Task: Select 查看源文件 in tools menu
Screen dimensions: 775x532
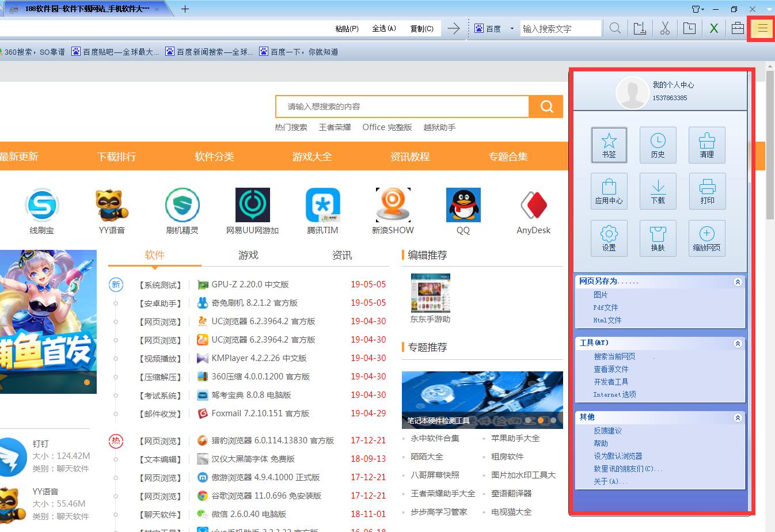Action: coord(611,369)
